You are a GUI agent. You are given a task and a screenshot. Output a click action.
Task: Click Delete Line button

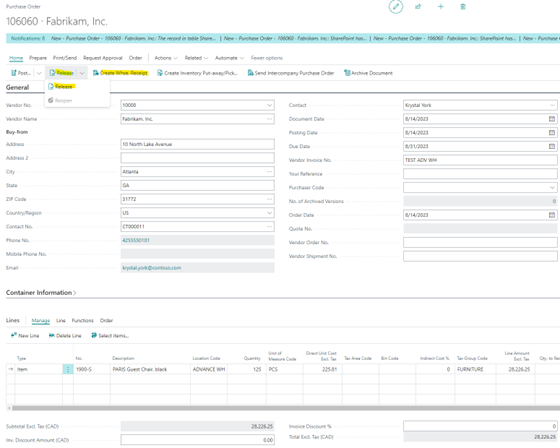tap(65, 335)
